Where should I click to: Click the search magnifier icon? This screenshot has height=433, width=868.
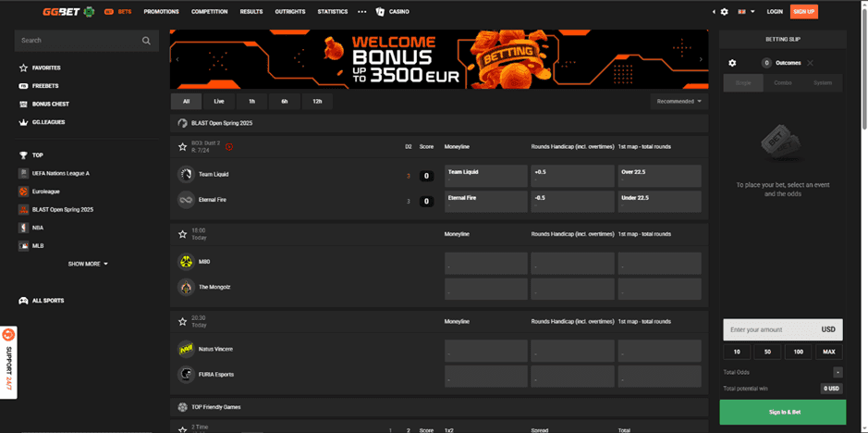click(x=146, y=41)
